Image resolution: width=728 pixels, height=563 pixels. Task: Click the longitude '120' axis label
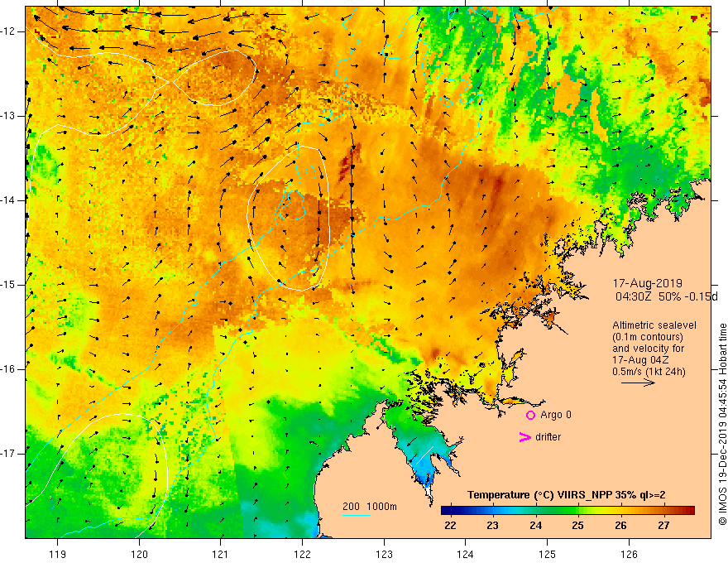click(139, 554)
